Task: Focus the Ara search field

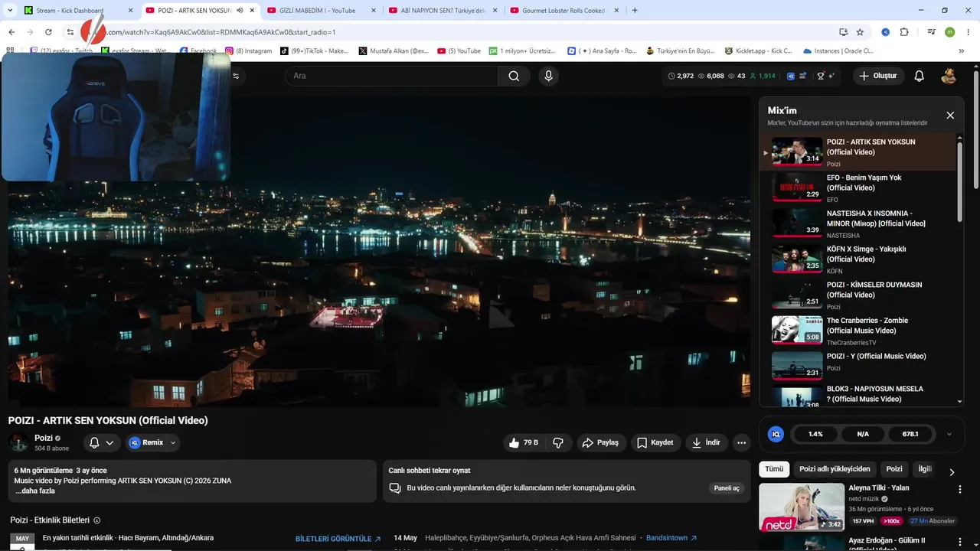Action: tap(391, 76)
